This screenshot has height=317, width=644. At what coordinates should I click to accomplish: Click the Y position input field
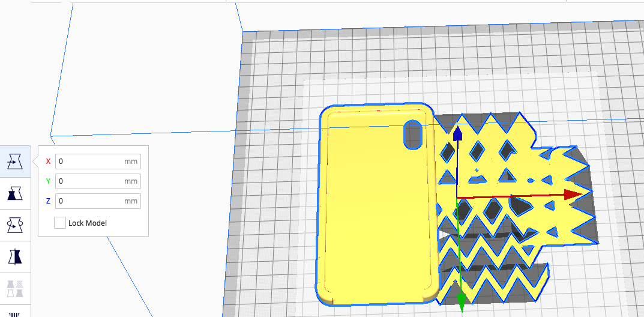(x=98, y=181)
